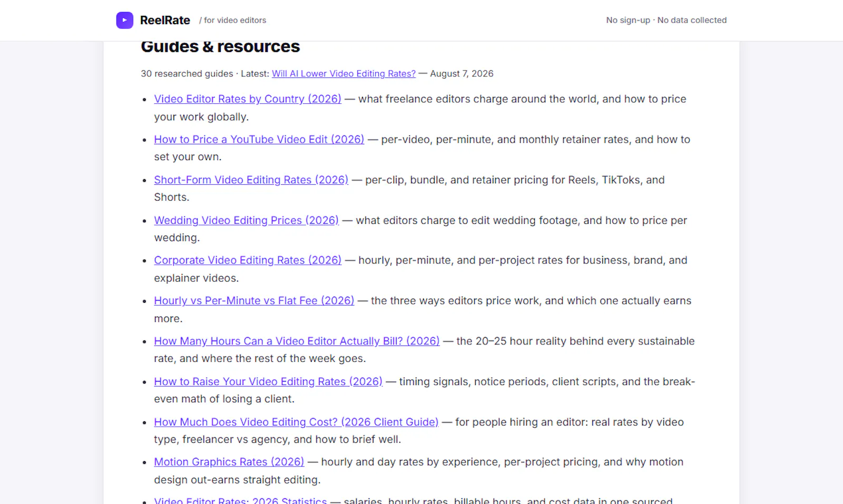Click the 'August 7, 2026' date text

point(462,74)
